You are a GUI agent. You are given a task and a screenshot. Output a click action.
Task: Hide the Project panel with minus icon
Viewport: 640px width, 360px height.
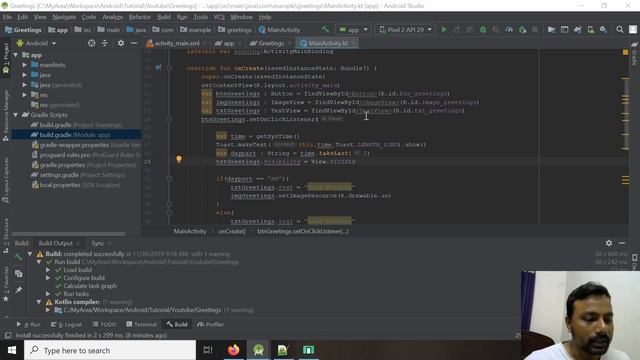click(134, 43)
